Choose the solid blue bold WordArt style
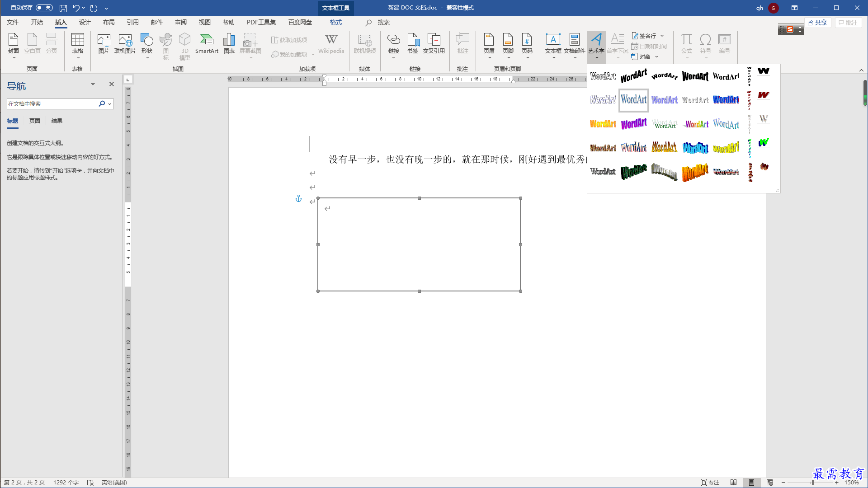Screen dimensions: 868x488 pos(726,100)
